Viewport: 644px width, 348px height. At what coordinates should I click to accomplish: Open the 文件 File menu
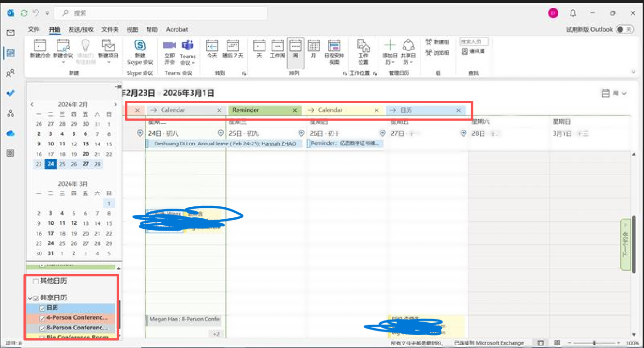(34, 29)
